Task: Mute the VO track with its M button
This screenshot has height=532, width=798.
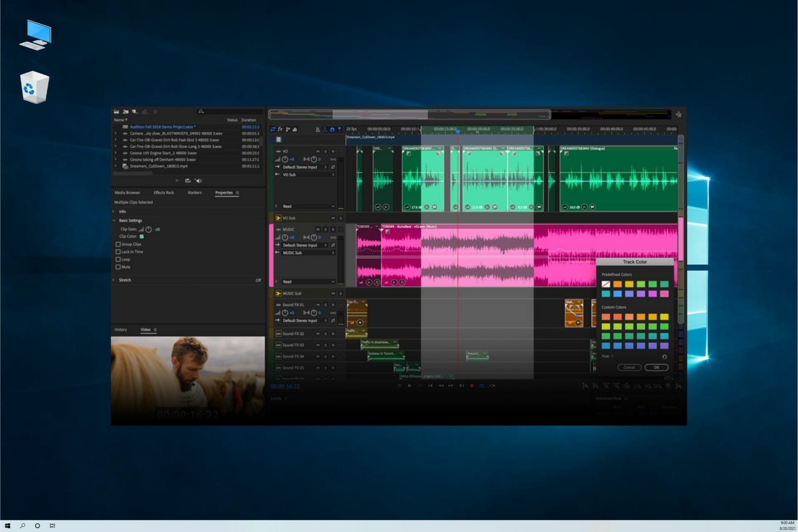Action: 318,151
